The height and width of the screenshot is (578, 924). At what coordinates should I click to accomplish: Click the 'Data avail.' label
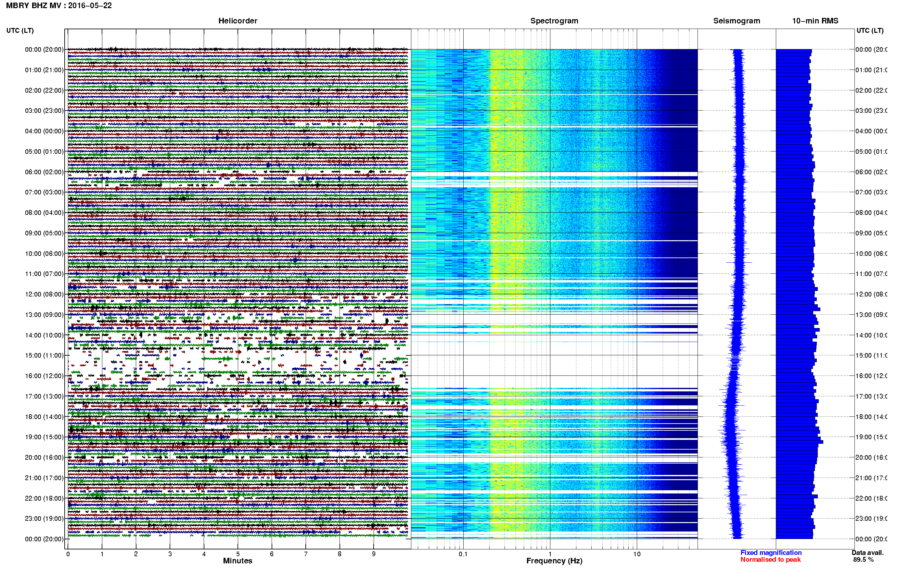867,553
